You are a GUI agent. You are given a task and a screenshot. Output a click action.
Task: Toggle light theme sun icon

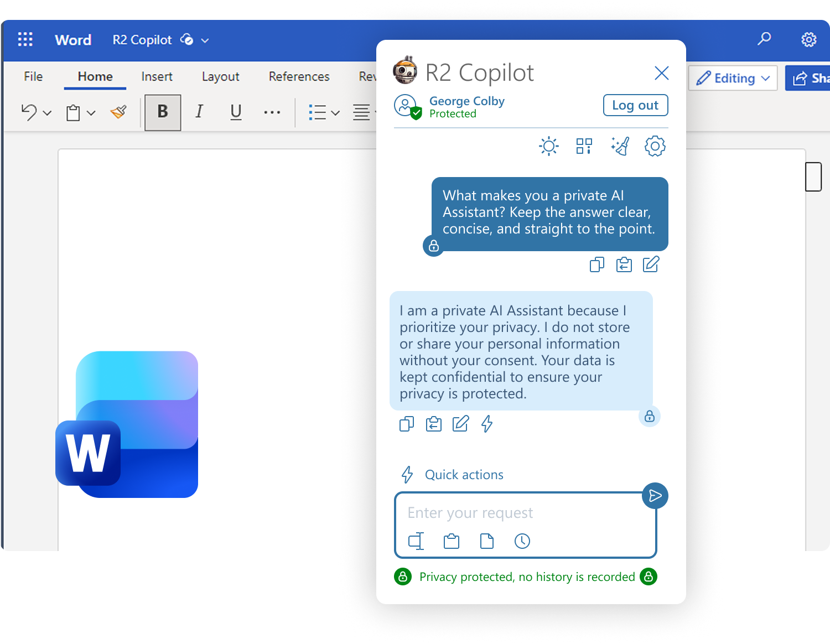[549, 146]
